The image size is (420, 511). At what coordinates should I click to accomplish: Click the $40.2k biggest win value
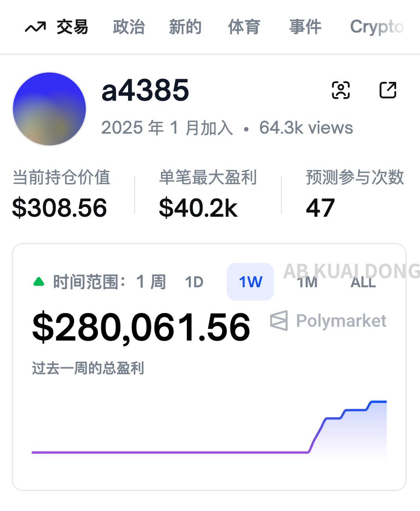point(198,208)
